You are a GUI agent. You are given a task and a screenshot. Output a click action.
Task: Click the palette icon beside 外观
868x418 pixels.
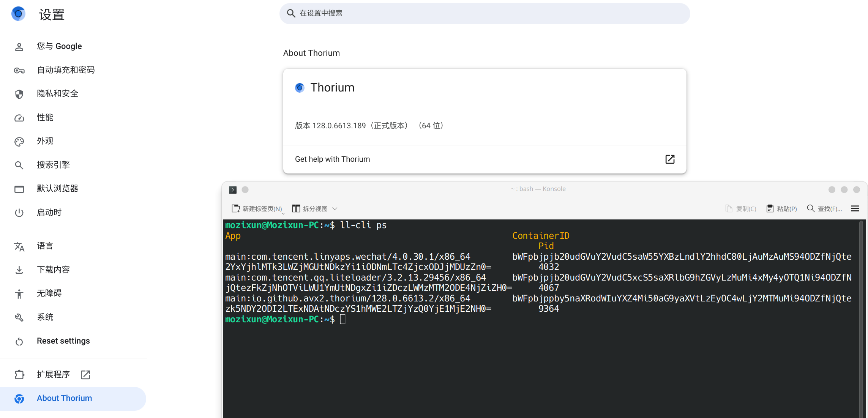[19, 142]
